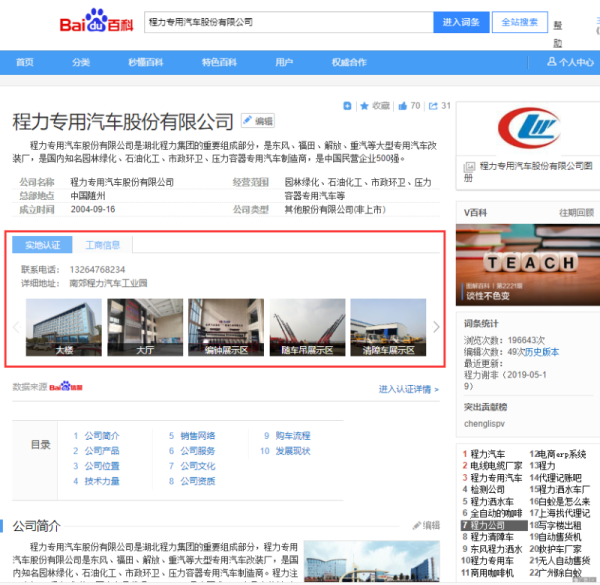
Task: Click the Baidu Baike logo
Action: (x=96, y=21)
